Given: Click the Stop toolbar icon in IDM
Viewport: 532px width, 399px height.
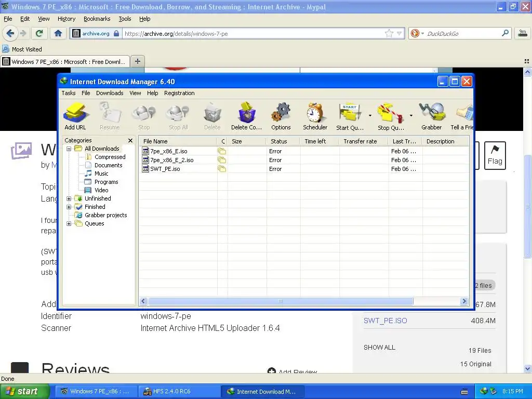Looking at the screenshot, I should [144, 116].
